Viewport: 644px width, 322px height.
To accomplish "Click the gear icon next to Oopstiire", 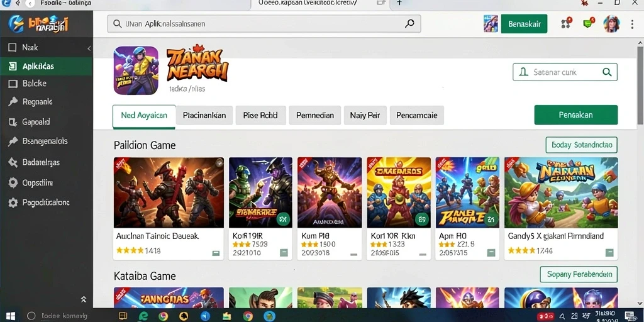I will 13,183.
